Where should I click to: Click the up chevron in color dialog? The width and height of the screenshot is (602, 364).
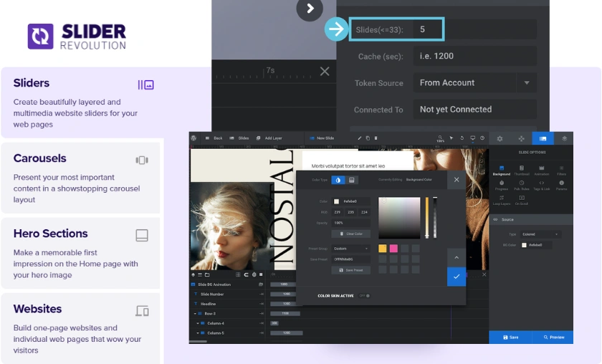[457, 258]
